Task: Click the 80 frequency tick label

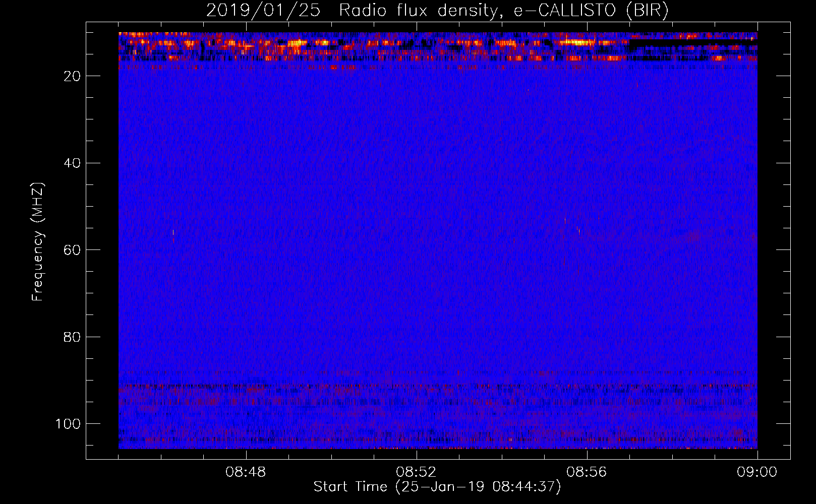Action: (72, 337)
